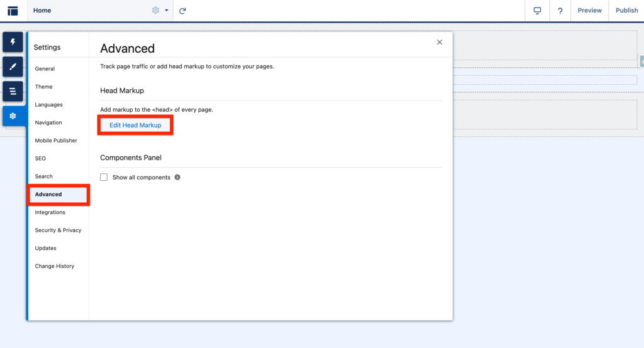Click the Publish button
This screenshot has width=644, height=348.
[x=626, y=11]
